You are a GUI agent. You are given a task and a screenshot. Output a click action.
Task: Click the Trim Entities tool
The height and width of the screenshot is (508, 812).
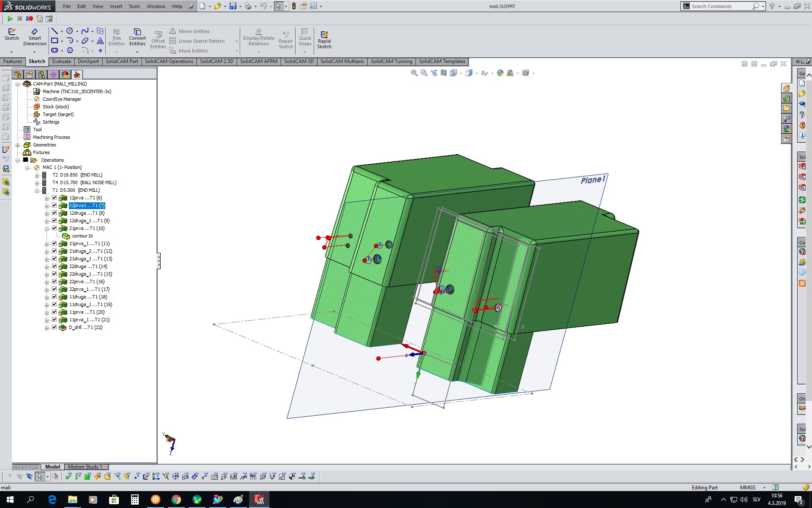point(116,37)
